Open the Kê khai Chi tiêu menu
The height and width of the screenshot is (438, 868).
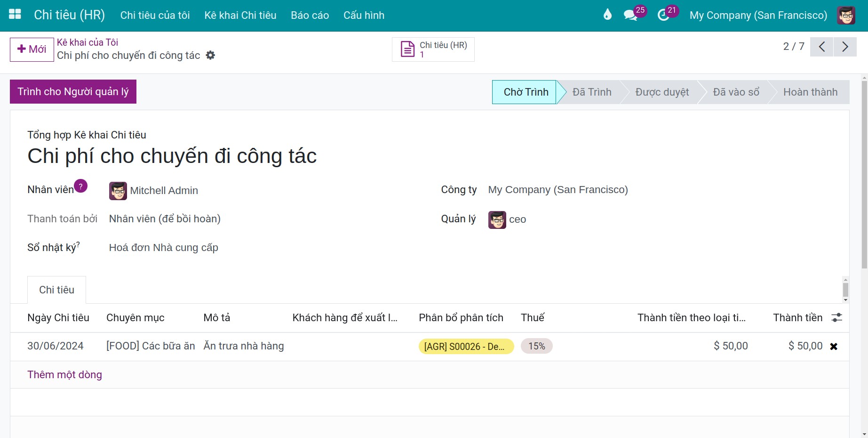point(240,15)
